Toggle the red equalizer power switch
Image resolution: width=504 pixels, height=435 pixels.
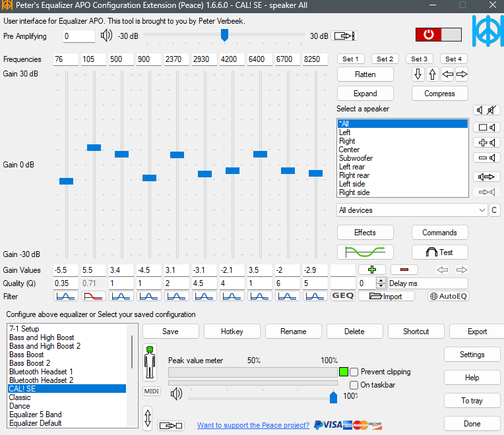(x=438, y=34)
